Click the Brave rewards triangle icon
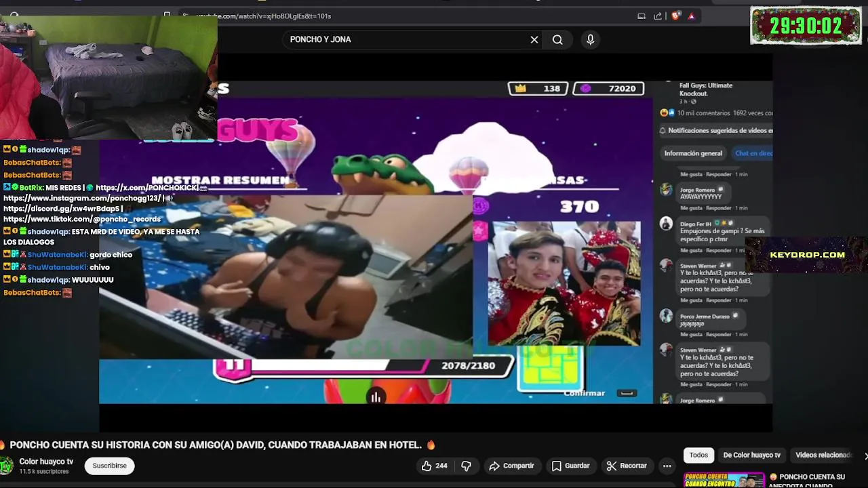The width and height of the screenshot is (868, 488). click(691, 16)
